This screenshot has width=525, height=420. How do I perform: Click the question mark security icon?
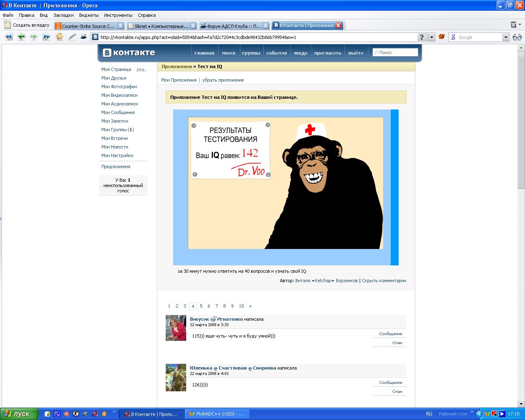tap(422, 37)
